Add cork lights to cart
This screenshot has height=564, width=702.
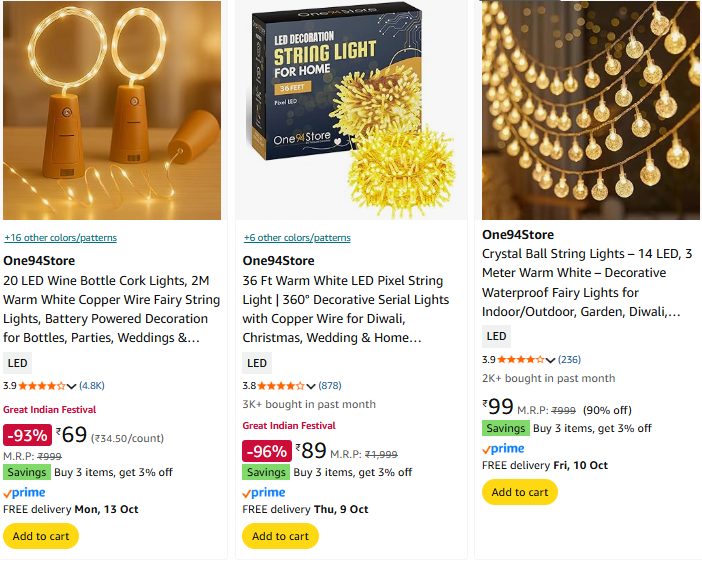click(x=41, y=536)
